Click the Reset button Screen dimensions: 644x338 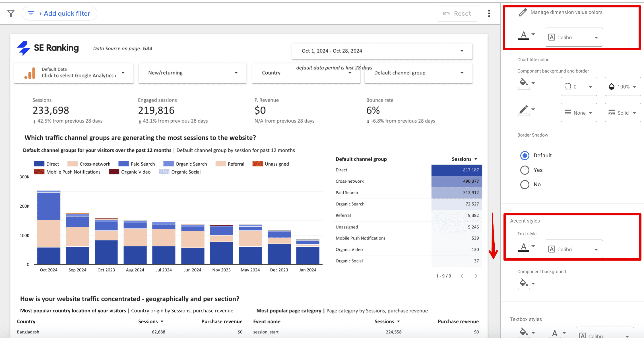[457, 13]
